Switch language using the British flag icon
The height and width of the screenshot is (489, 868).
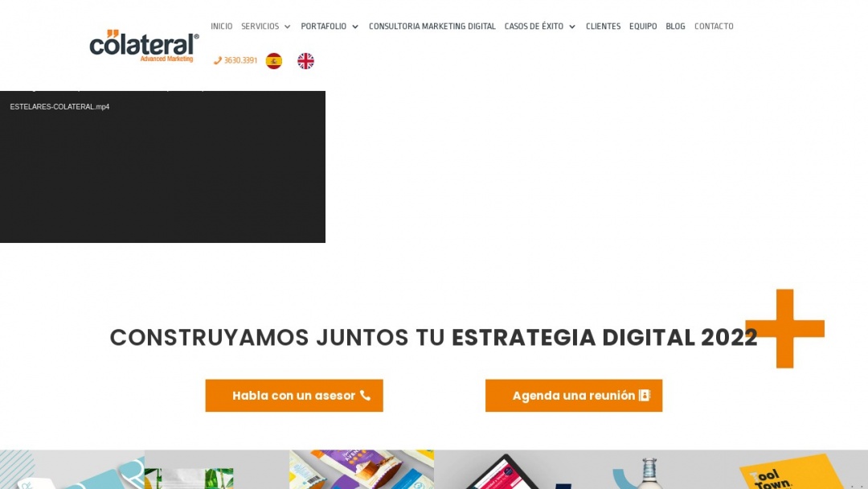pyautogui.click(x=305, y=60)
